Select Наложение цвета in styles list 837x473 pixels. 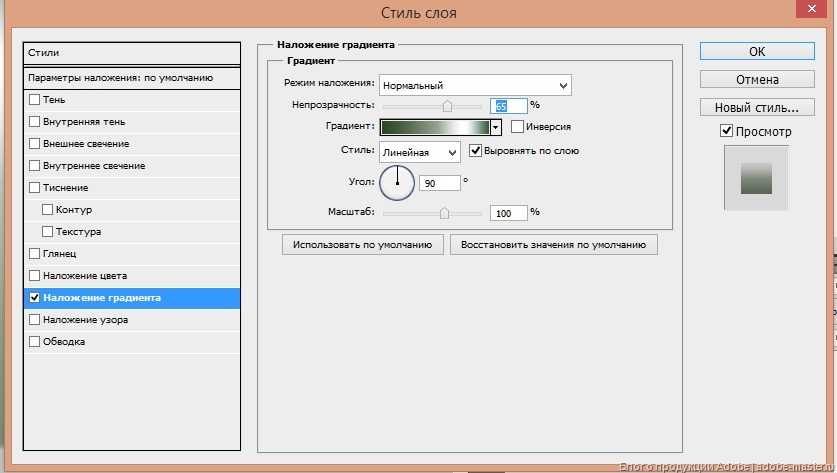[x=85, y=275]
